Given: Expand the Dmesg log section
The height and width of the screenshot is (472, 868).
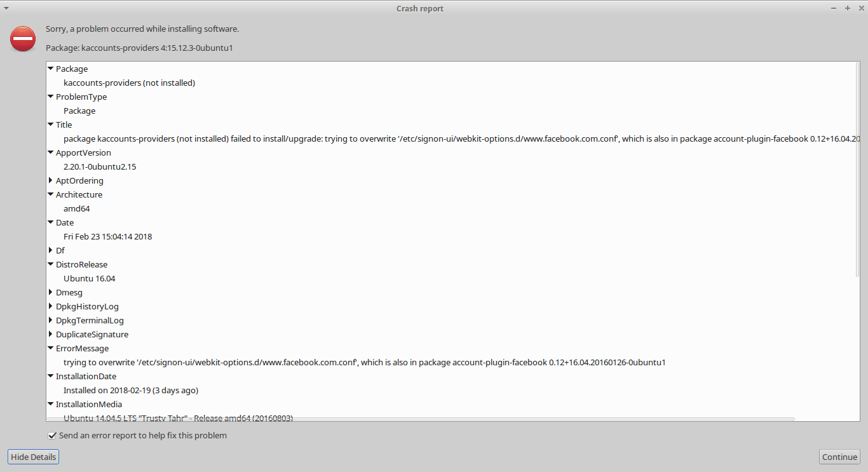Looking at the screenshot, I should coord(51,292).
